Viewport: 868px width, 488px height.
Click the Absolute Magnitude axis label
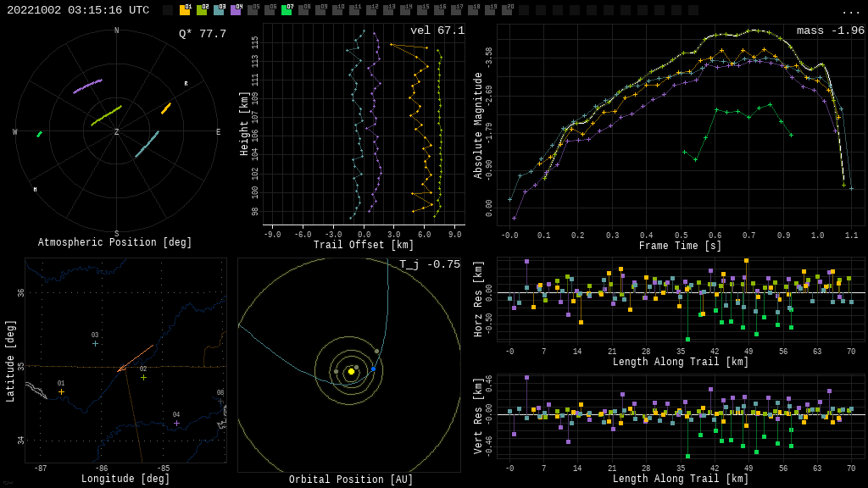pos(478,125)
